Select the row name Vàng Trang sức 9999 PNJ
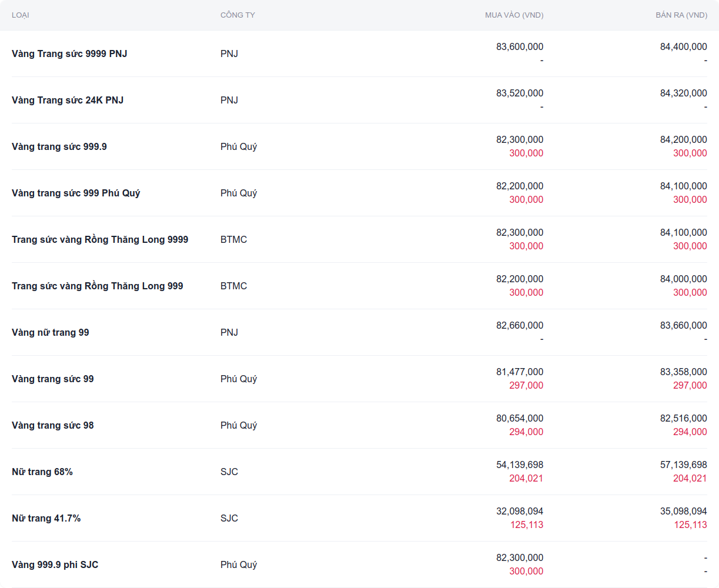This screenshot has width=719, height=588. tap(69, 54)
